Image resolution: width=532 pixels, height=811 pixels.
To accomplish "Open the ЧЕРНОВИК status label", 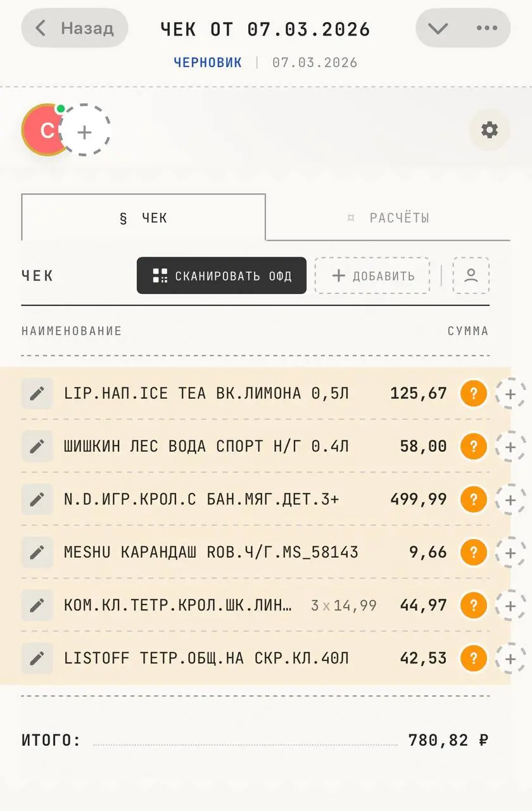I will pyautogui.click(x=208, y=63).
